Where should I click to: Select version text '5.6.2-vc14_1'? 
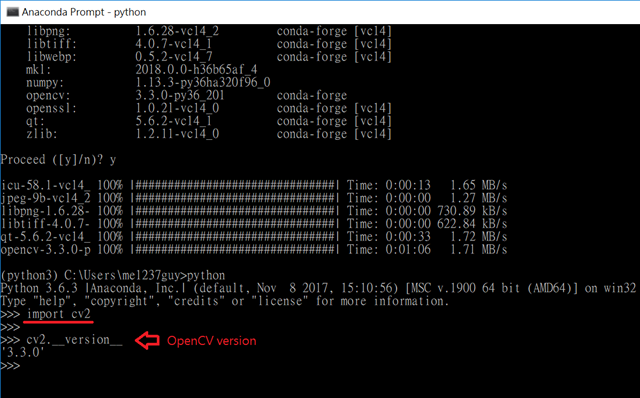(x=174, y=121)
